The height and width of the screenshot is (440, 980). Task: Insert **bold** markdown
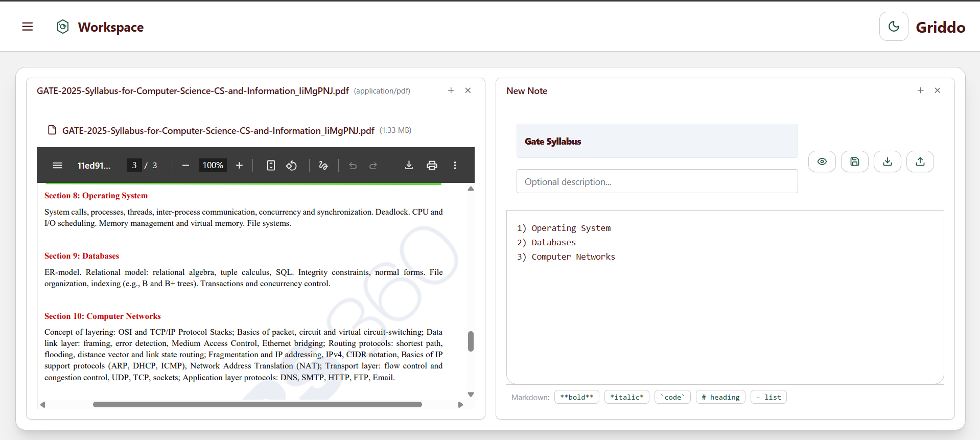click(577, 397)
